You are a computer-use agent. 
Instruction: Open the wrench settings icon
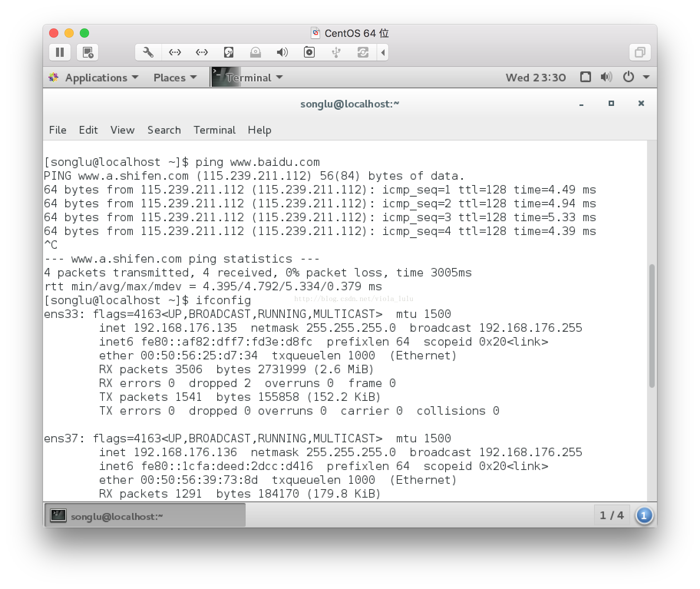148,52
